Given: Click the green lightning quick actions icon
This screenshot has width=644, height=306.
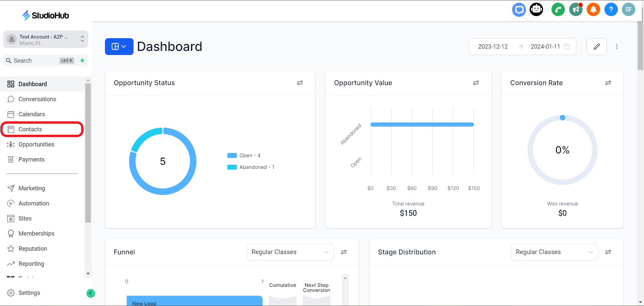Looking at the screenshot, I should [x=83, y=61].
